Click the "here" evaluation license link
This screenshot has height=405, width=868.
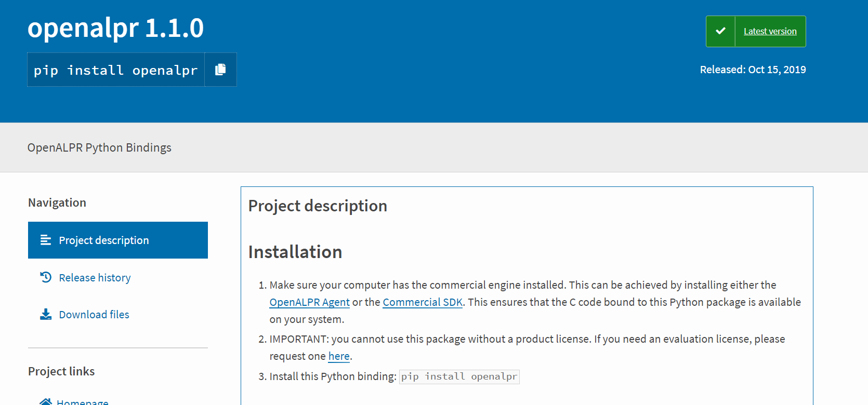coord(339,356)
